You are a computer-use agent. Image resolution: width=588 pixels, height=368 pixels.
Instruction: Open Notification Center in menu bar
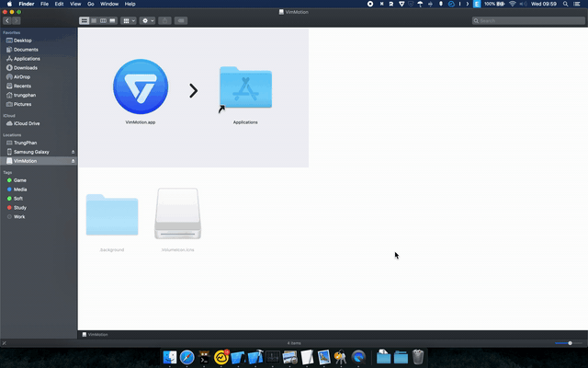point(577,4)
